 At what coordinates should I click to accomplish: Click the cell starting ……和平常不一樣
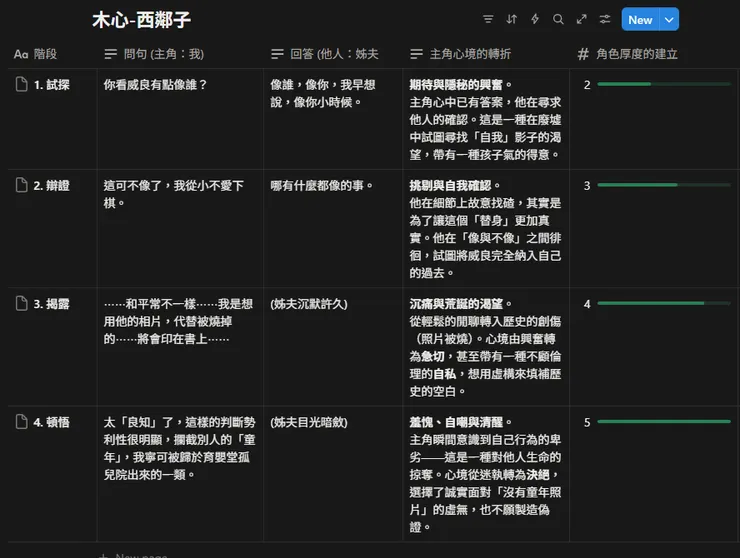[180, 347]
